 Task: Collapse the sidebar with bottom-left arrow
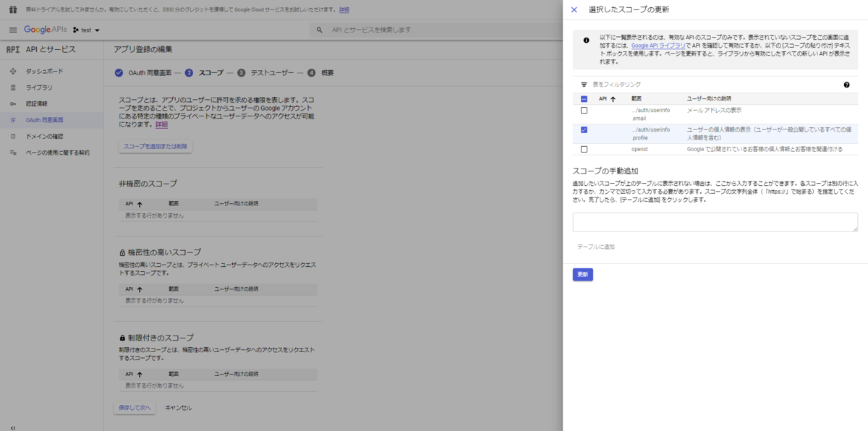tap(13, 427)
